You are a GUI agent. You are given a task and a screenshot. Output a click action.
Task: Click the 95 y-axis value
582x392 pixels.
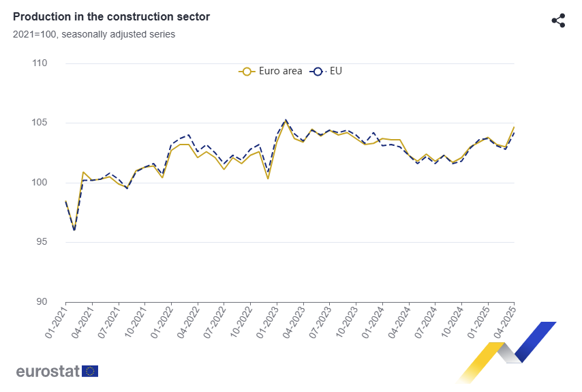click(x=42, y=242)
